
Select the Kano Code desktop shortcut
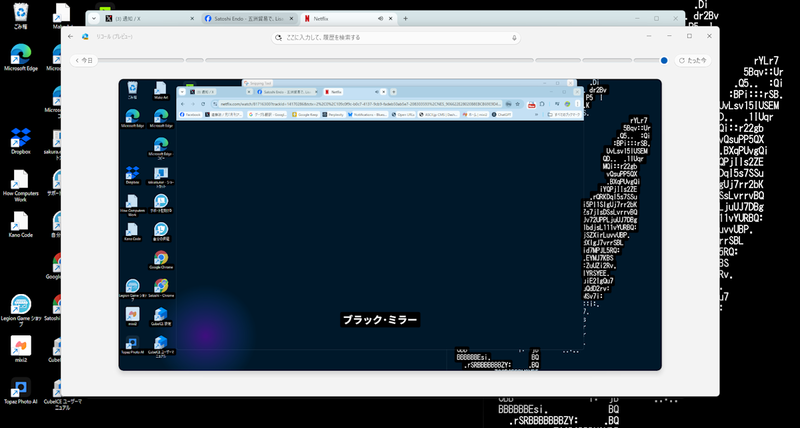coord(21,225)
